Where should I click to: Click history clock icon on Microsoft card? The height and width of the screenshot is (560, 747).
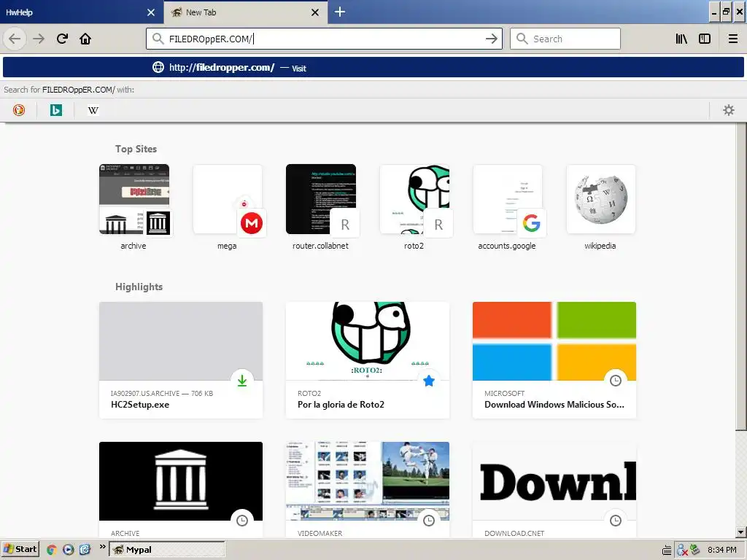tap(616, 381)
